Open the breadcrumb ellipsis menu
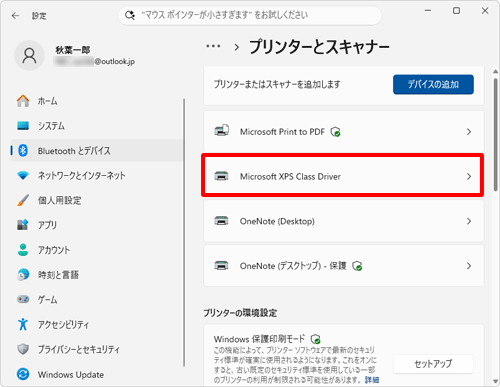The height and width of the screenshot is (387, 500). point(213,46)
